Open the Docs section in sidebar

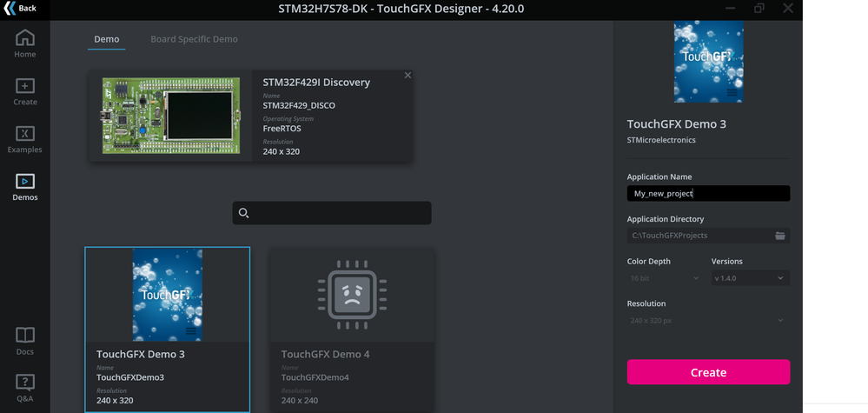(25, 341)
